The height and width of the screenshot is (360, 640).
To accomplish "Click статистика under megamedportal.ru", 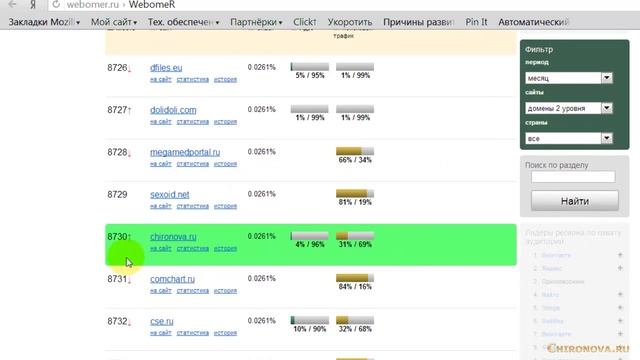I will [193, 164].
